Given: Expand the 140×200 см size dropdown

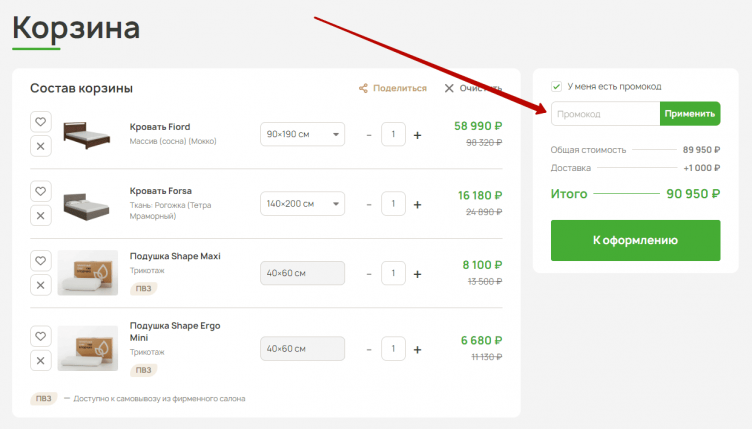Looking at the screenshot, I should point(302,204).
